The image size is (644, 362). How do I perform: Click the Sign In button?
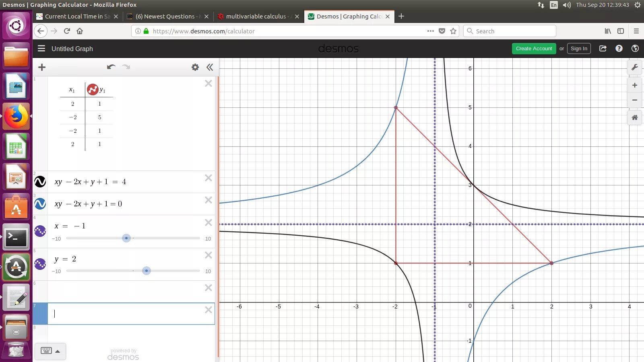coord(579,49)
